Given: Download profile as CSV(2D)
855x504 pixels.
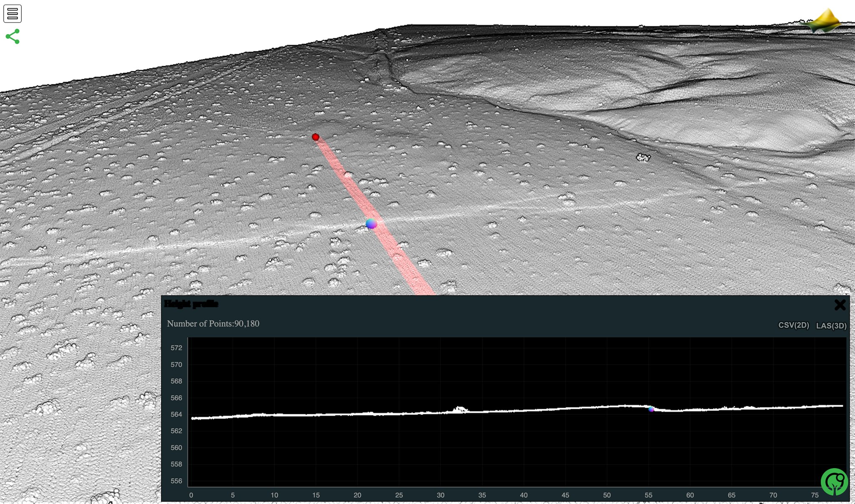Looking at the screenshot, I should pos(794,325).
